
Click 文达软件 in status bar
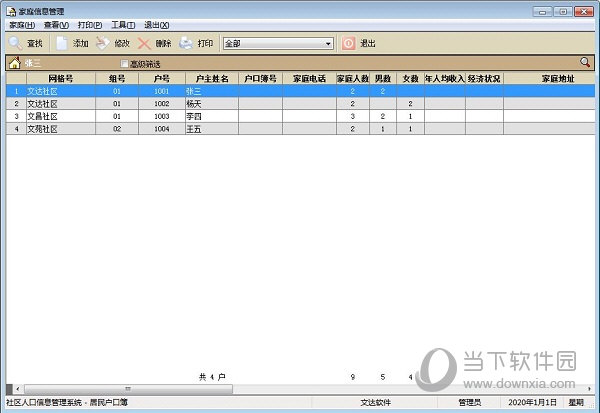click(375, 402)
